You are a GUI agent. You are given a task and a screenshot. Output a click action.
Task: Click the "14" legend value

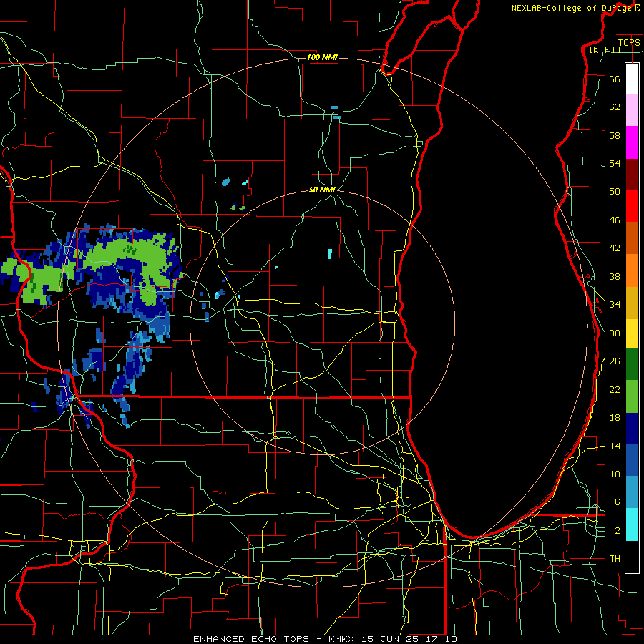615,446
